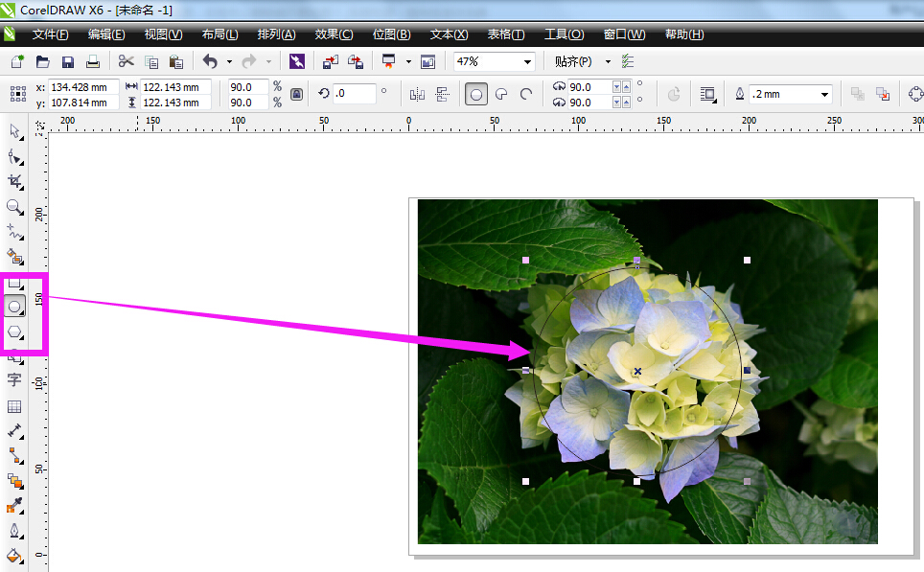Open the 帮助(H) menu
Screen dimensions: 924x572
[x=684, y=34]
